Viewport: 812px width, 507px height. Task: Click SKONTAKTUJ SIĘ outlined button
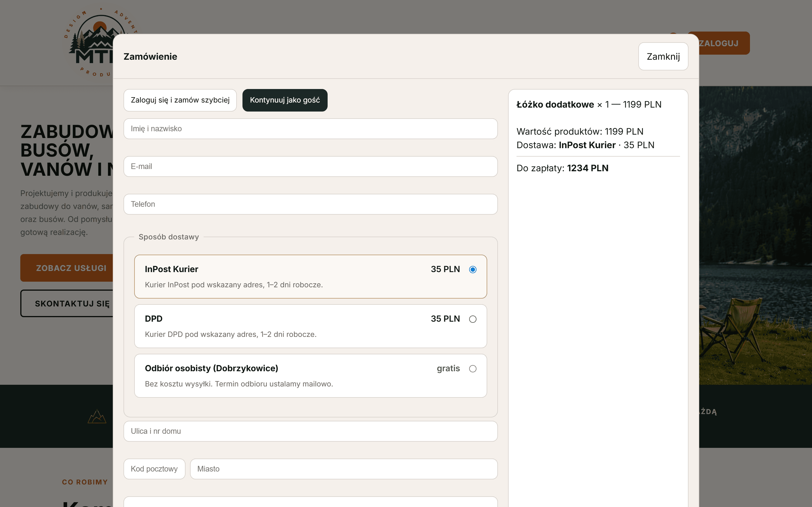67,303
